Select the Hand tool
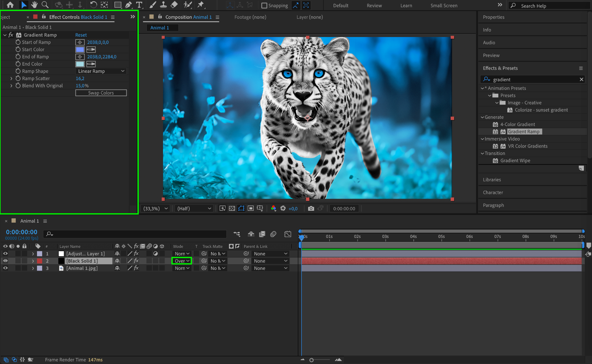The height and width of the screenshot is (364, 592). [x=34, y=5]
